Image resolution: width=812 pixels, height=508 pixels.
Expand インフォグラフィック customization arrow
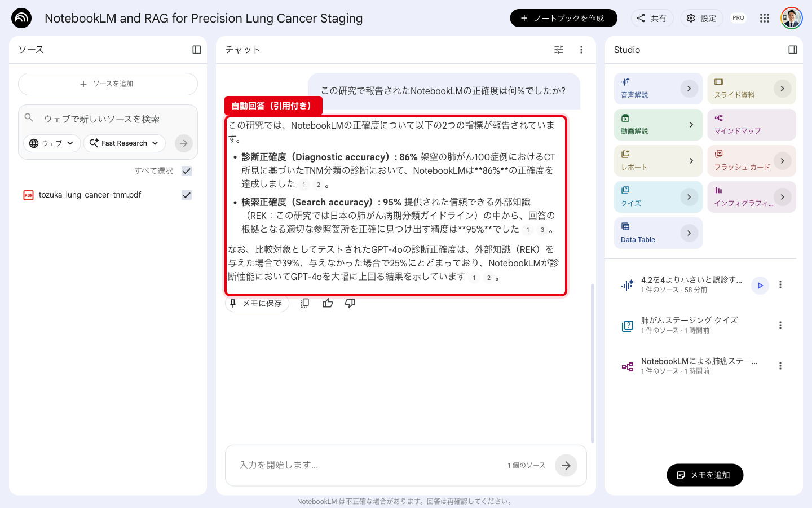(x=783, y=197)
